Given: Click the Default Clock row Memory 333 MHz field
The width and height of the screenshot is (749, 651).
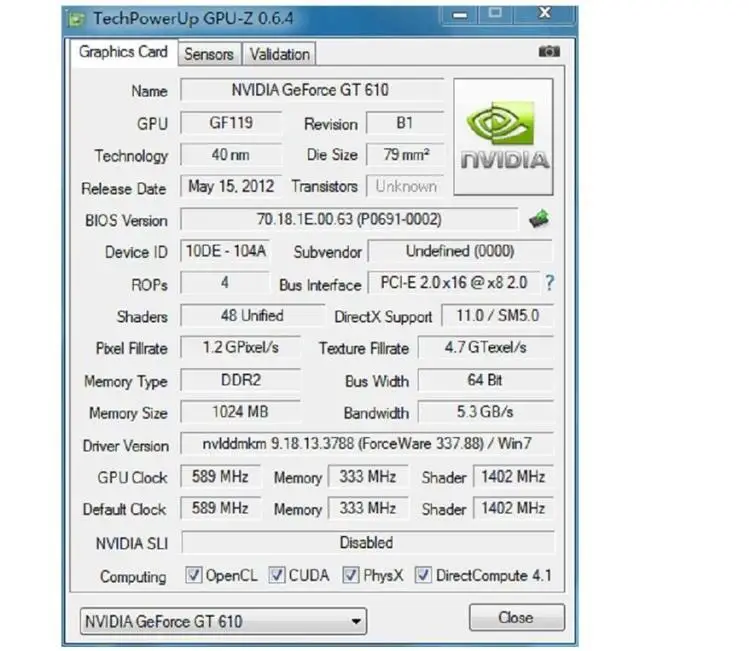Looking at the screenshot, I should [x=368, y=508].
